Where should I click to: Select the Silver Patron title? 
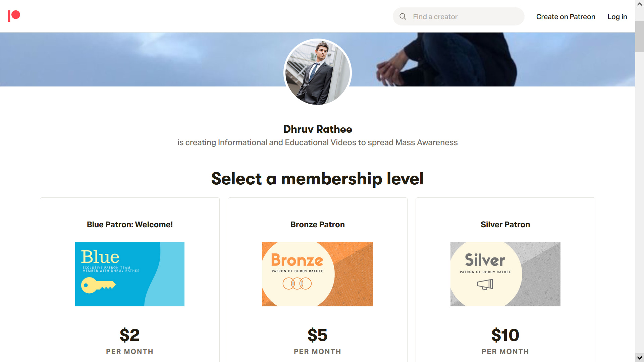click(505, 225)
